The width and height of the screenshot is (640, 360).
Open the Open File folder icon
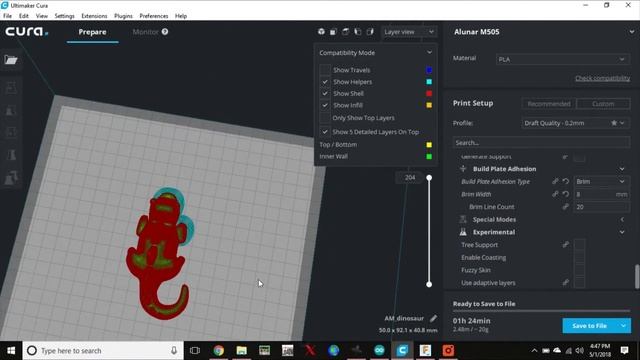coord(11,60)
